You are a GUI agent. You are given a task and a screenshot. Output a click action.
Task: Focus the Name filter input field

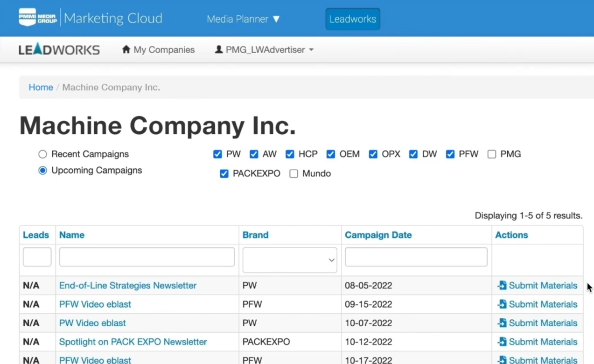147,257
